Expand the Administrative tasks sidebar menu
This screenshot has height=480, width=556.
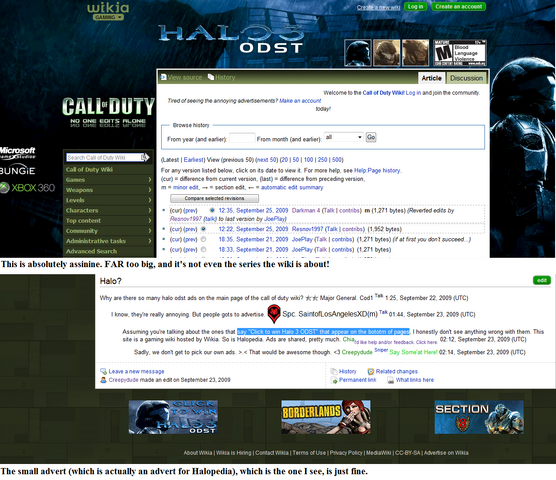(x=109, y=241)
